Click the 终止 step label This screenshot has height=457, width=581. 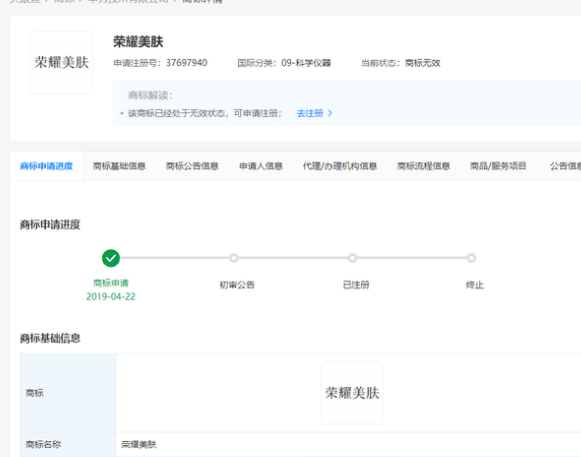pyautogui.click(x=475, y=285)
